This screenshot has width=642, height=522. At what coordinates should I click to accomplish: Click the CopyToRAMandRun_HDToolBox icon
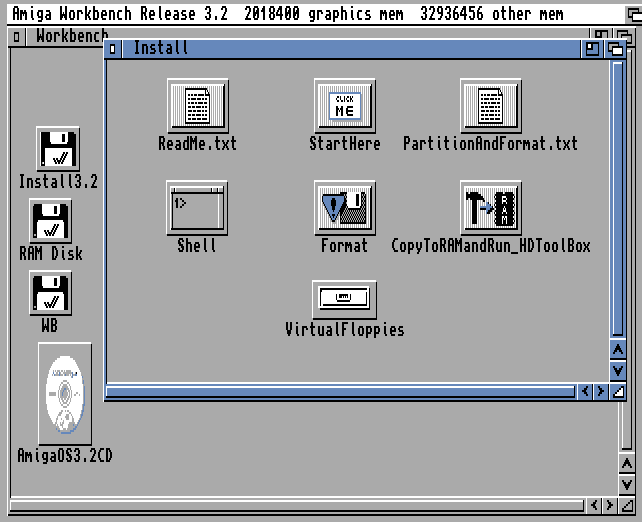[x=490, y=207]
